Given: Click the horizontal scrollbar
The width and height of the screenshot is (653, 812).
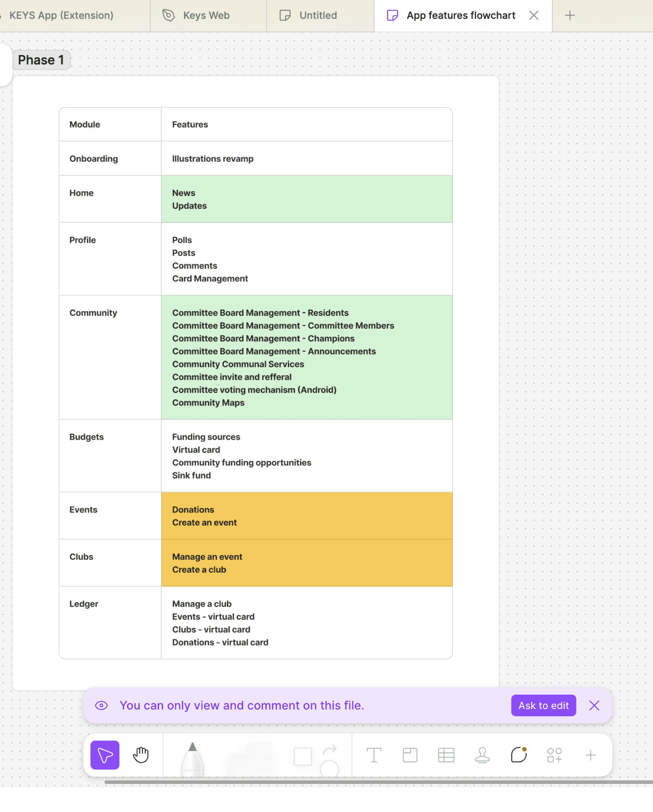Looking at the screenshot, I should tap(378, 782).
